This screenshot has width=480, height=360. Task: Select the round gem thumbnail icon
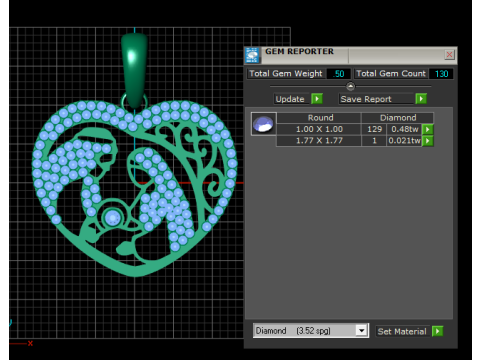tap(263, 124)
